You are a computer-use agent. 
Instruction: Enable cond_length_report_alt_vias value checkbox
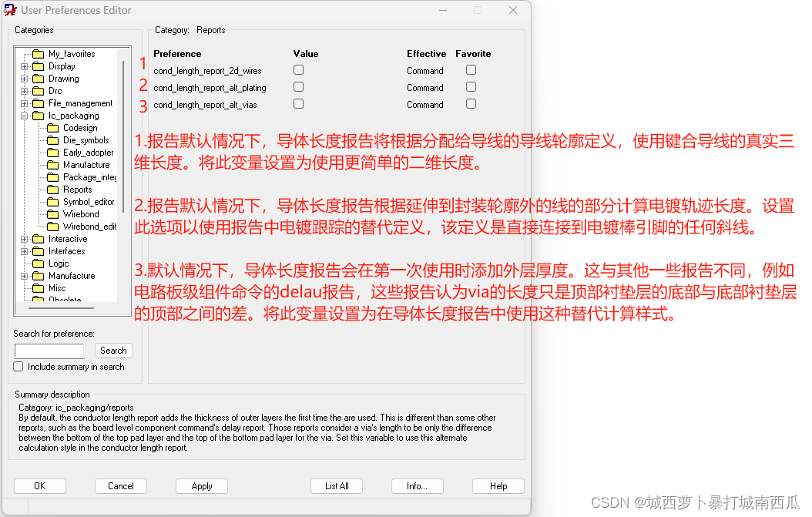point(298,104)
